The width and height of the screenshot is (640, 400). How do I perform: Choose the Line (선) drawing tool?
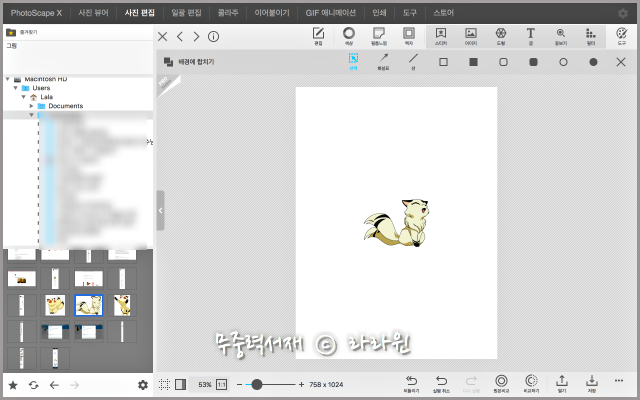(x=413, y=62)
